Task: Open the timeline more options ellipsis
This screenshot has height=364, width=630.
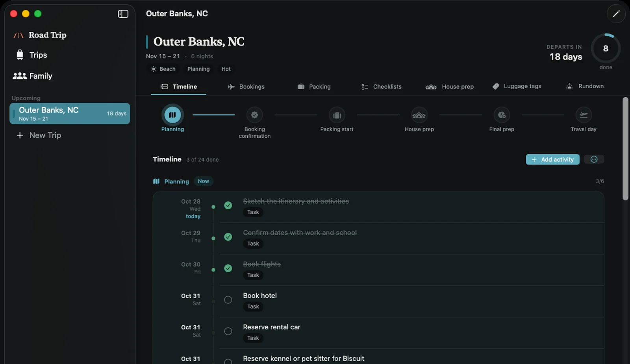Action: pyautogui.click(x=594, y=159)
